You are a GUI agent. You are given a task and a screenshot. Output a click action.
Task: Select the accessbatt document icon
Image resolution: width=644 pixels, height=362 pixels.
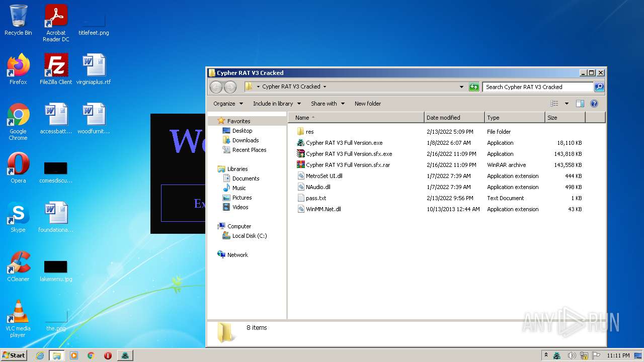[x=56, y=119]
